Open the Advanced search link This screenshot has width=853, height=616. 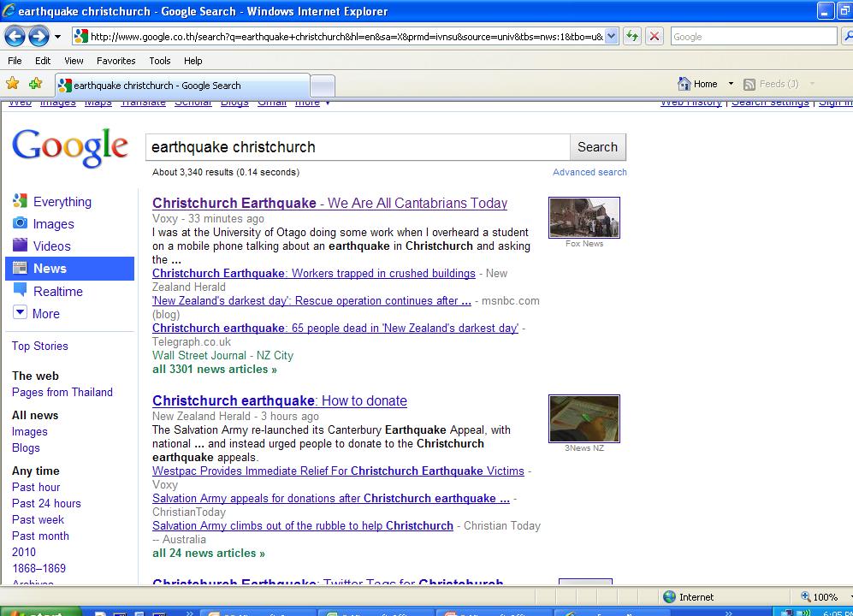(x=589, y=172)
